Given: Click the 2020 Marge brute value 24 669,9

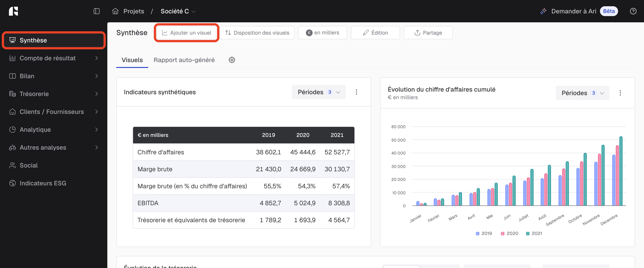Looking at the screenshot, I should [303, 169].
